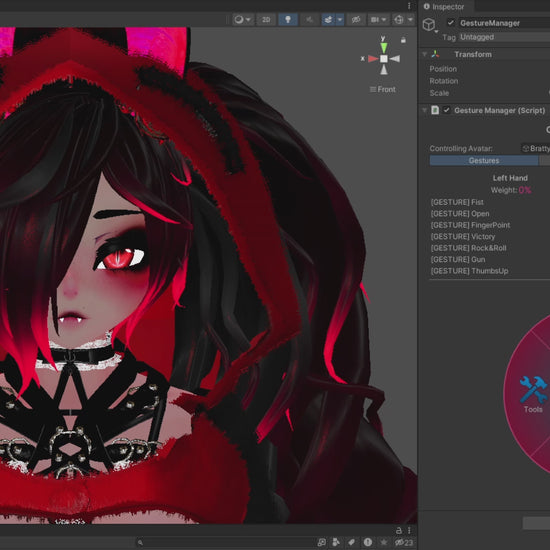Open the Scene view three-dot menu
Viewport: 550px width, 550px height.
tap(409, 6)
